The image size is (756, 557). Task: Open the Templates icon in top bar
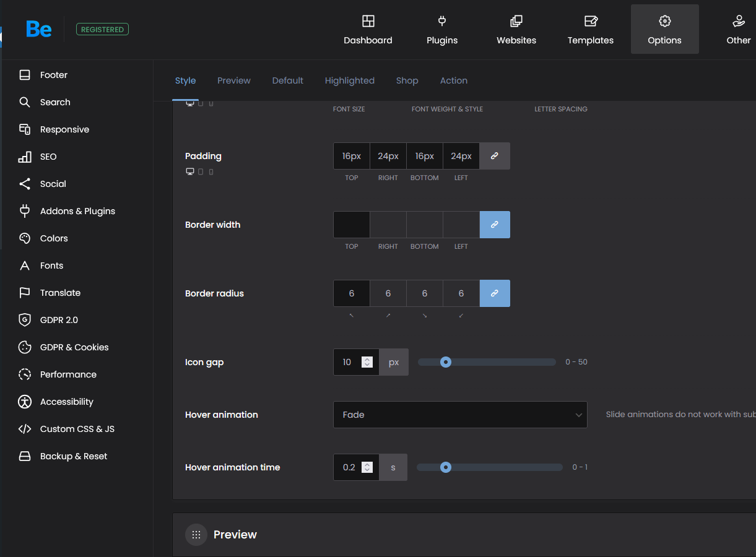(591, 22)
